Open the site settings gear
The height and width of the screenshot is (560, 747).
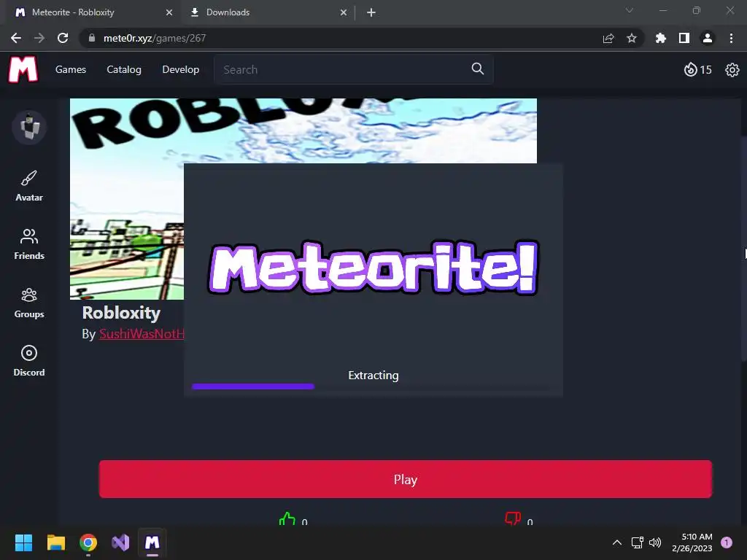(732, 70)
